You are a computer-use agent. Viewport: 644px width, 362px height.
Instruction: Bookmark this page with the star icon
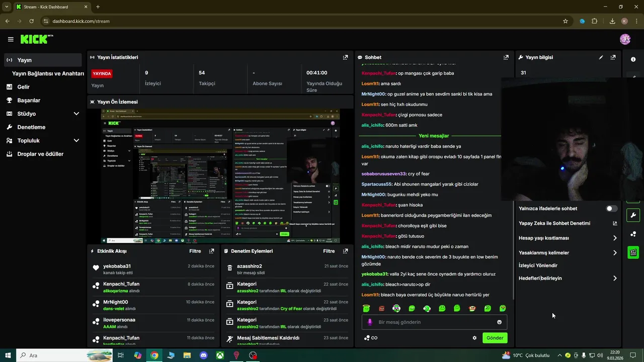[566, 21]
